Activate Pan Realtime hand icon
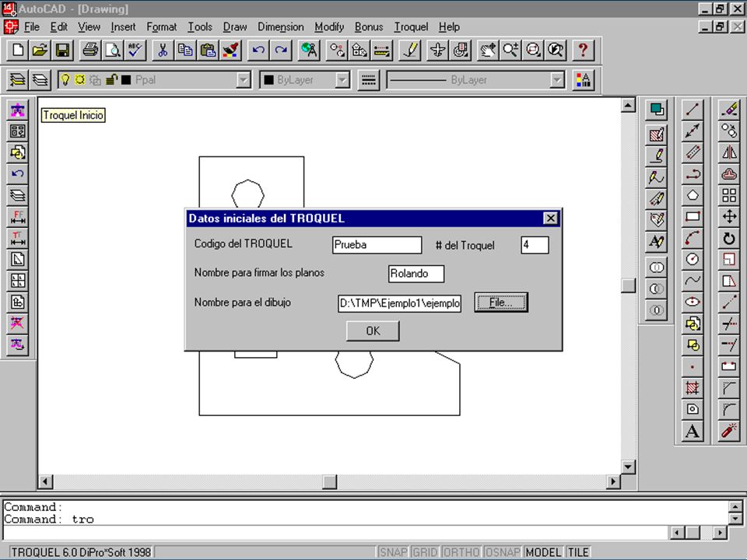The image size is (747, 560). point(488,50)
